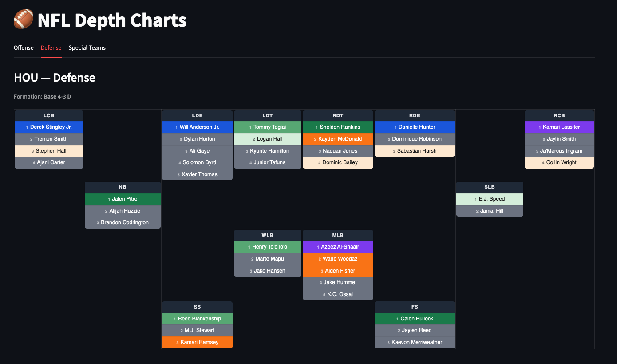Click Logan Hall player row

pos(268,139)
